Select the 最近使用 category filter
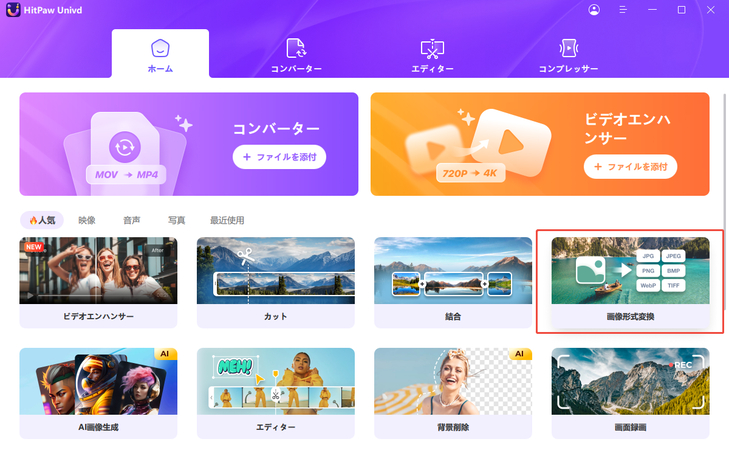Screen dimensions: 729x450 (227, 220)
